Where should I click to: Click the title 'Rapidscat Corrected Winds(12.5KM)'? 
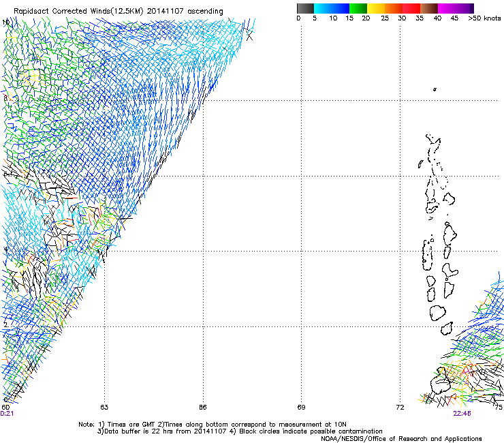78,12
